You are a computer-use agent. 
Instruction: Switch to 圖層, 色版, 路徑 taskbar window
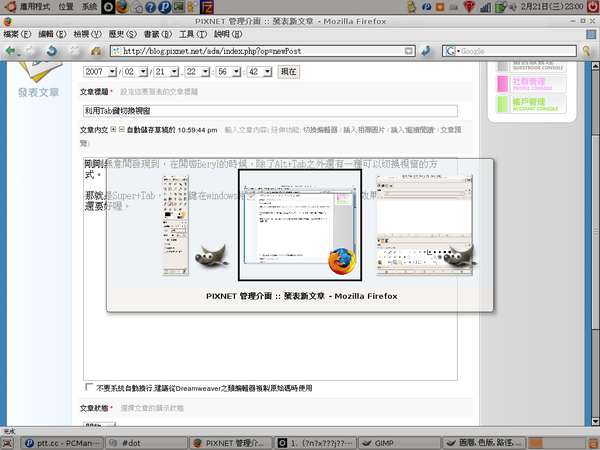tap(484, 443)
